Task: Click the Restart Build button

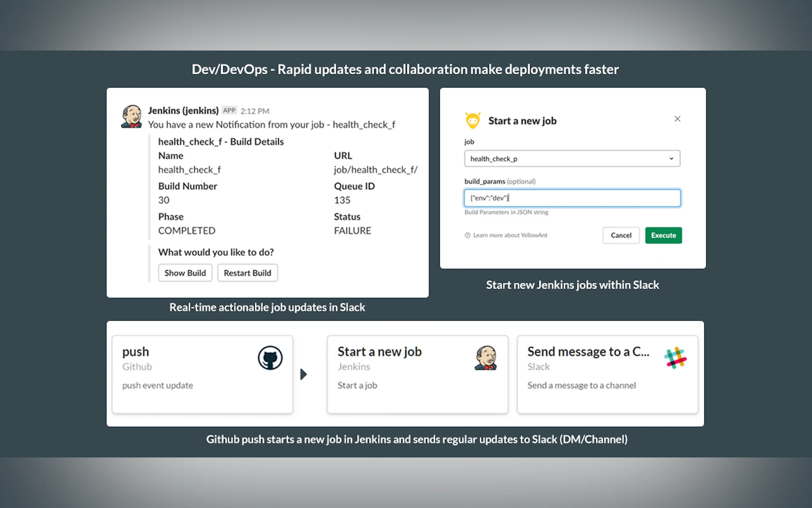Action: [x=247, y=273]
